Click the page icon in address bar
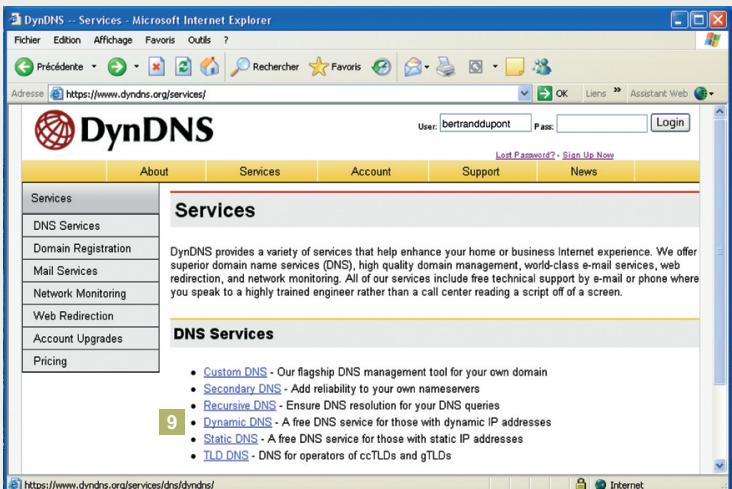 [56, 94]
